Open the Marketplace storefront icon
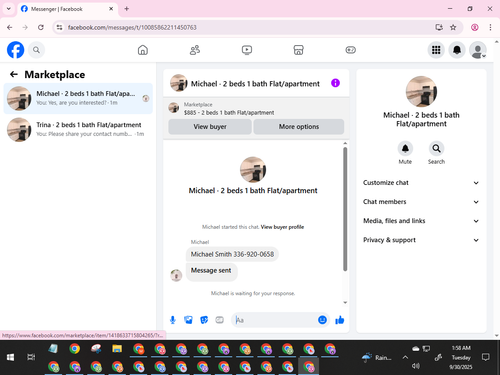This screenshot has width=500, height=375. (298, 50)
